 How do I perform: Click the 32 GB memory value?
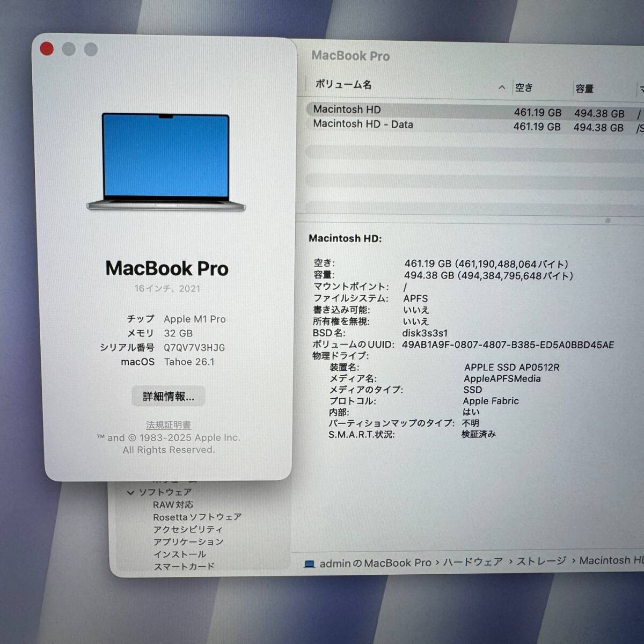click(178, 333)
